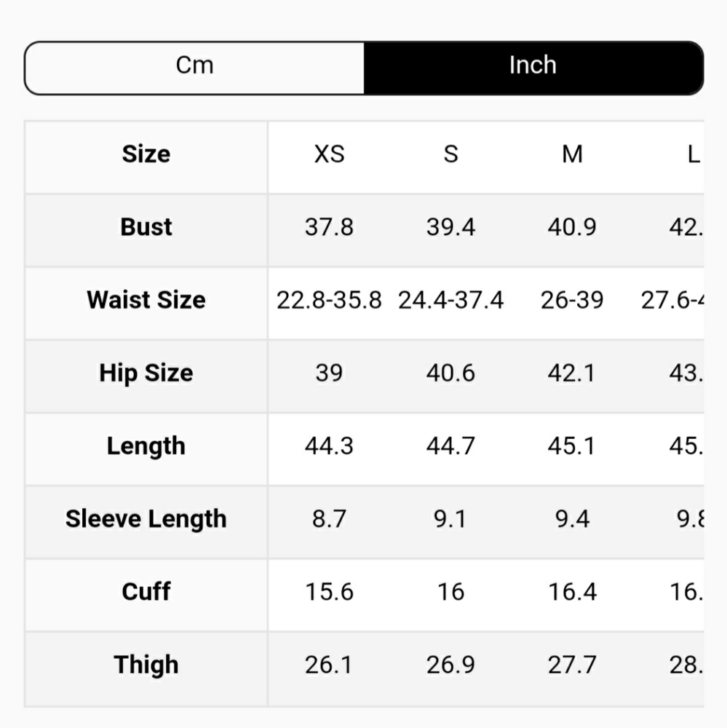Select the Inch unit toggle

[533, 66]
